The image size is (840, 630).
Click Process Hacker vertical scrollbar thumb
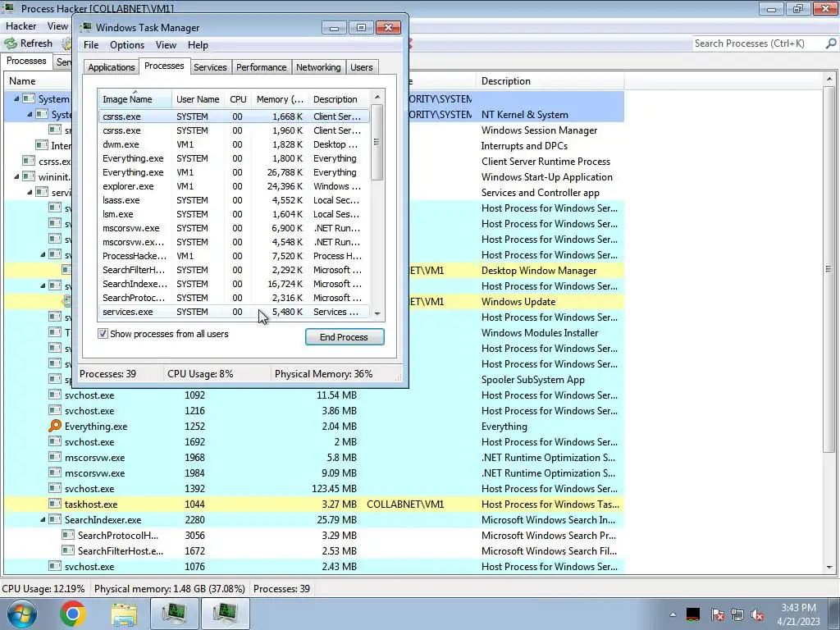point(829,270)
